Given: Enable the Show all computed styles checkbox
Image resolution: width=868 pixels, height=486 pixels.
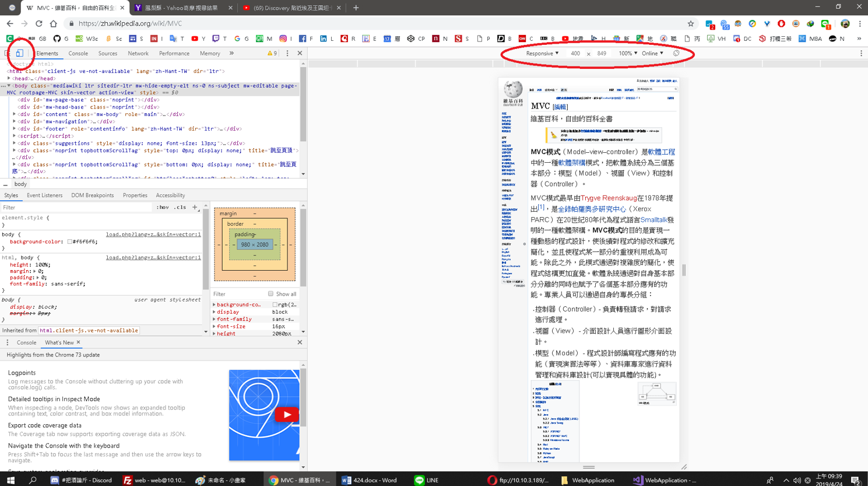Looking at the screenshot, I should 270,293.
